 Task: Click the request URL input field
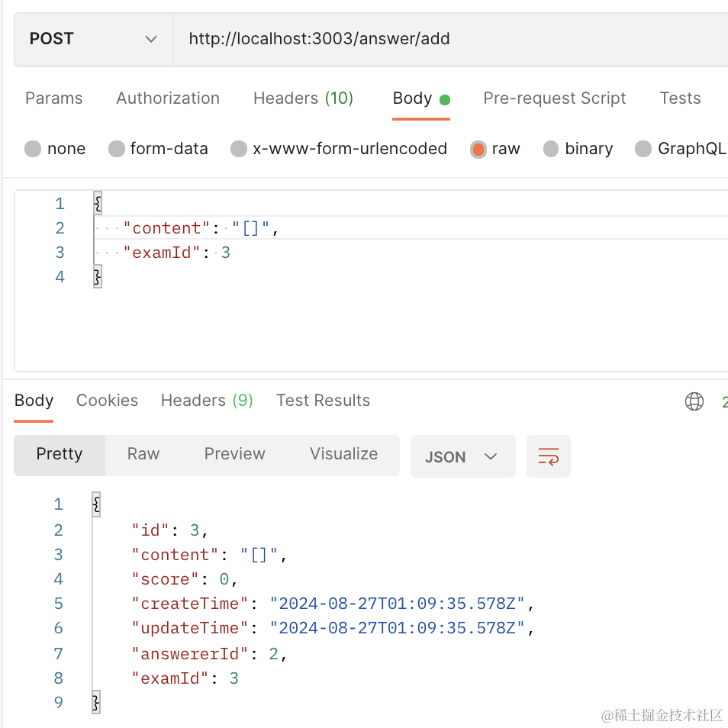(x=450, y=39)
